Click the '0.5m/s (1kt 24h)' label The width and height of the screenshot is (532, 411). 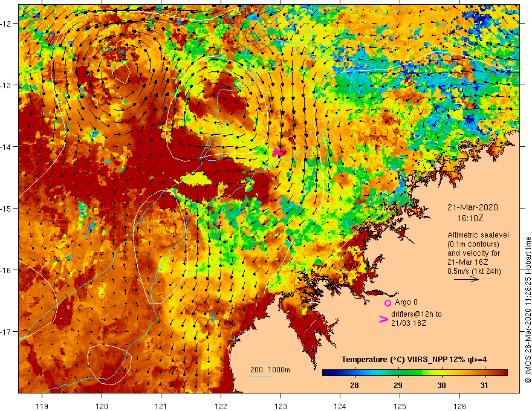[474, 271]
